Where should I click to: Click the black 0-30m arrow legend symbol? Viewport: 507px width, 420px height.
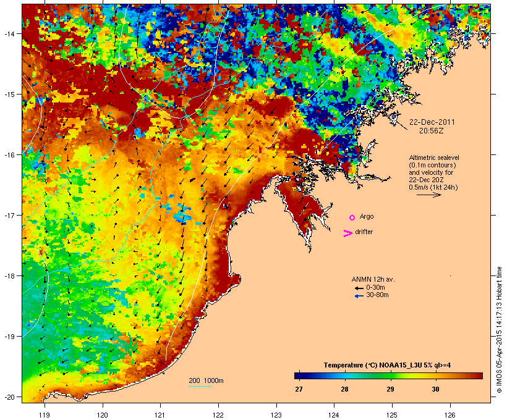[x=359, y=288]
